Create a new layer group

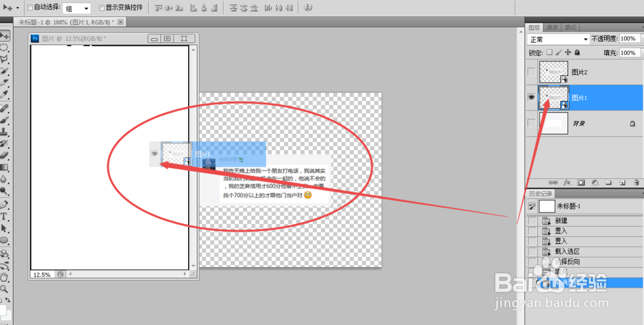pos(609,182)
